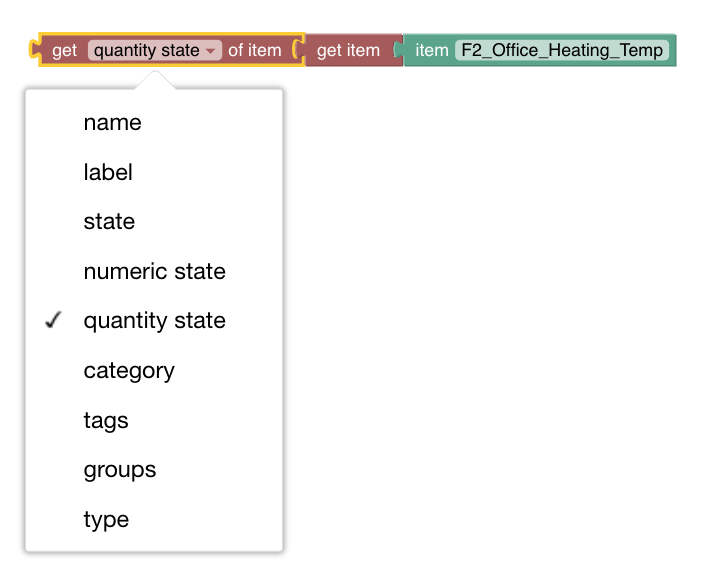Pick "state" in the dropdown list
708x576 pixels.
coord(109,222)
